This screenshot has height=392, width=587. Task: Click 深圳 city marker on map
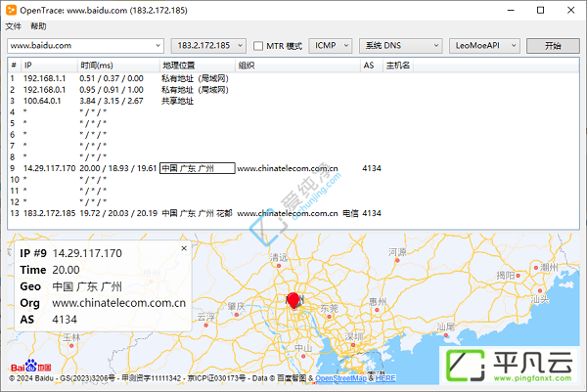click(353, 345)
